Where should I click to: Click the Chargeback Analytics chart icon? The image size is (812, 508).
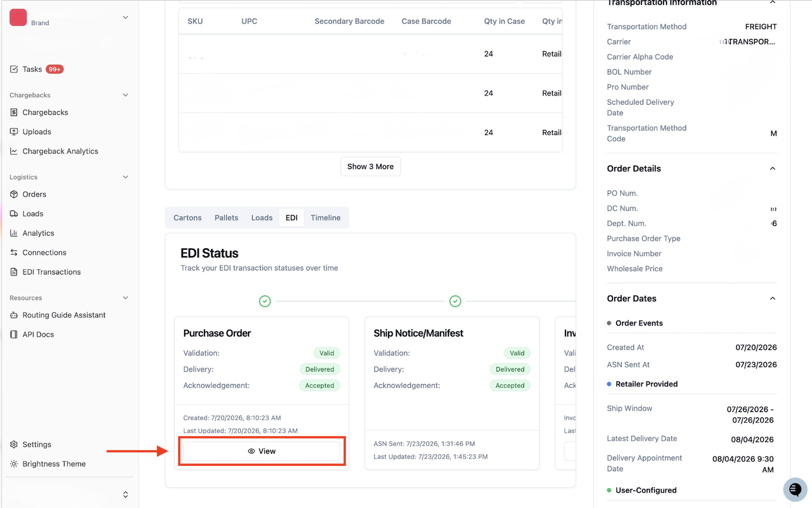tap(14, 151)
